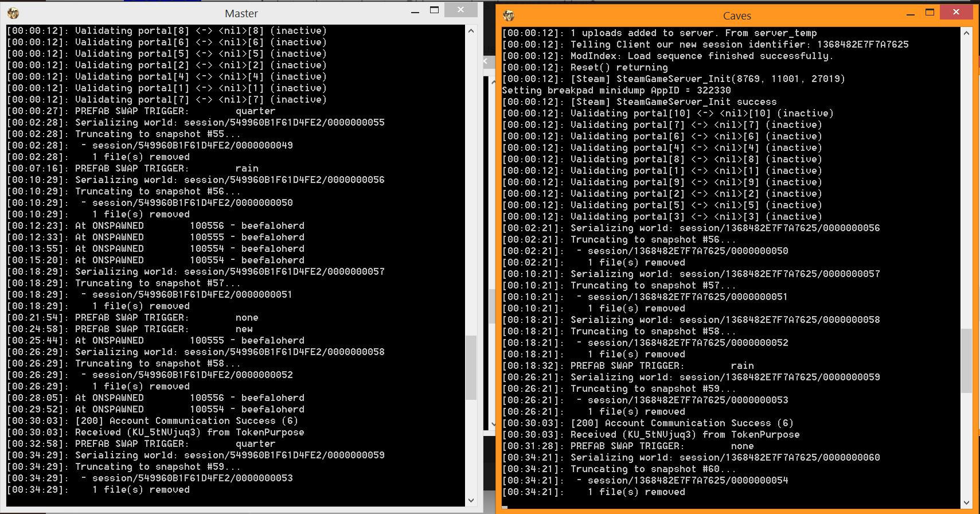Minimize the Caves console window
980x514 pixels.
click(911, 14)
